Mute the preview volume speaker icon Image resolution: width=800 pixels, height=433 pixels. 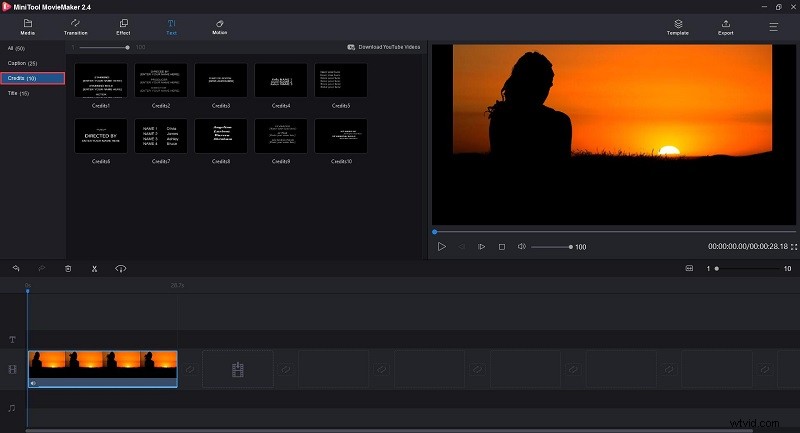pyautogui.click(x=521, y=246)
